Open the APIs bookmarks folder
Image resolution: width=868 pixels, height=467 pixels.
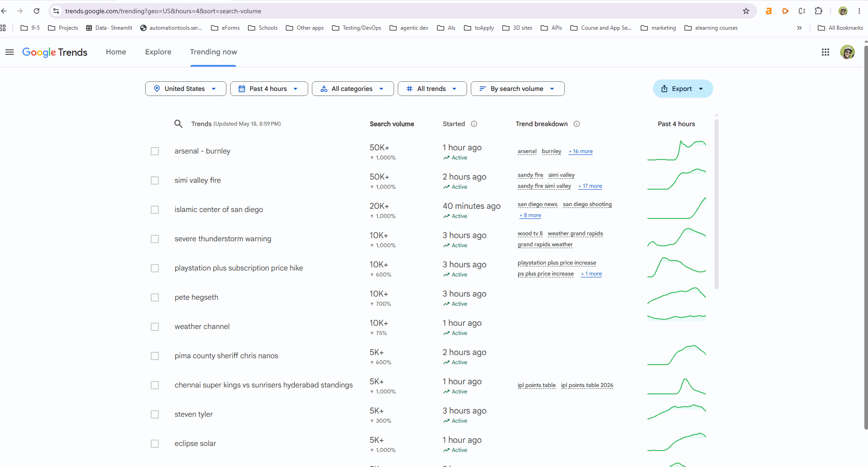point(552,28)
